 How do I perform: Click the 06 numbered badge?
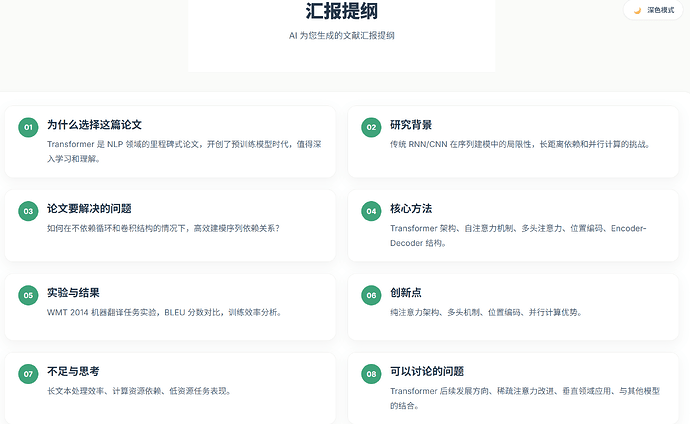coord(371,295)
